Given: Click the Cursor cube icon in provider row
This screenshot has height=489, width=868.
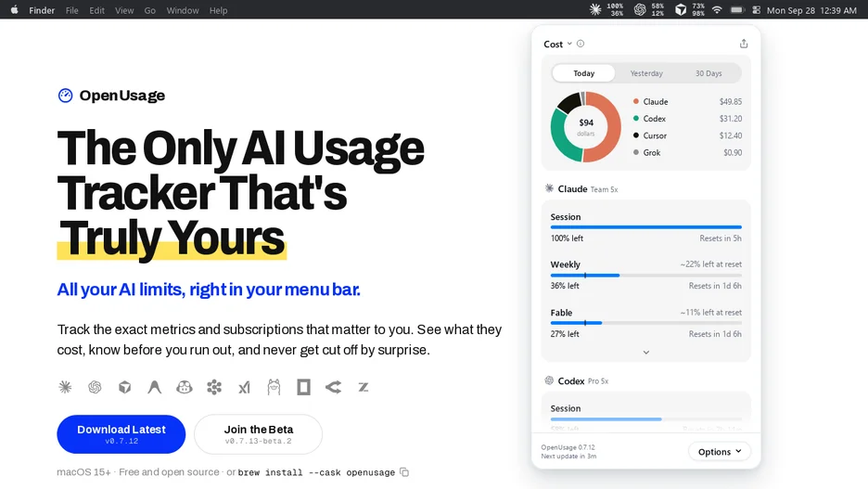Looking at the screenshot, I should (125, 387).
